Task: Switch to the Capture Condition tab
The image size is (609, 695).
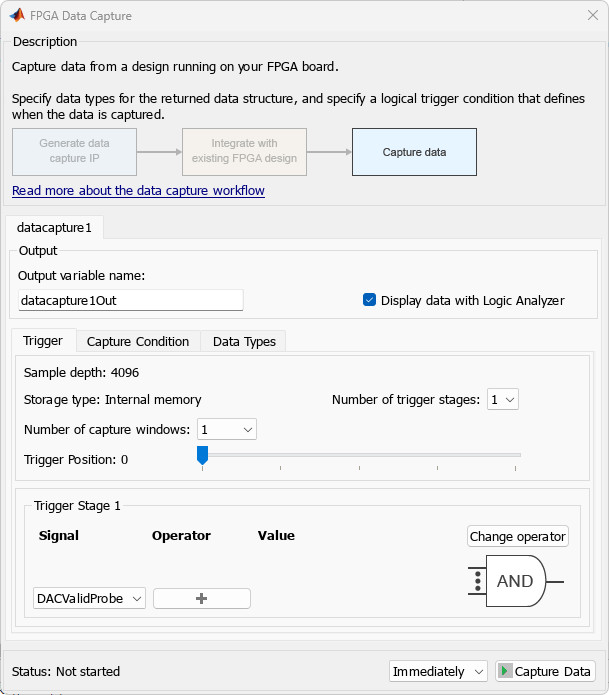Action: click(x=138, y=341)
